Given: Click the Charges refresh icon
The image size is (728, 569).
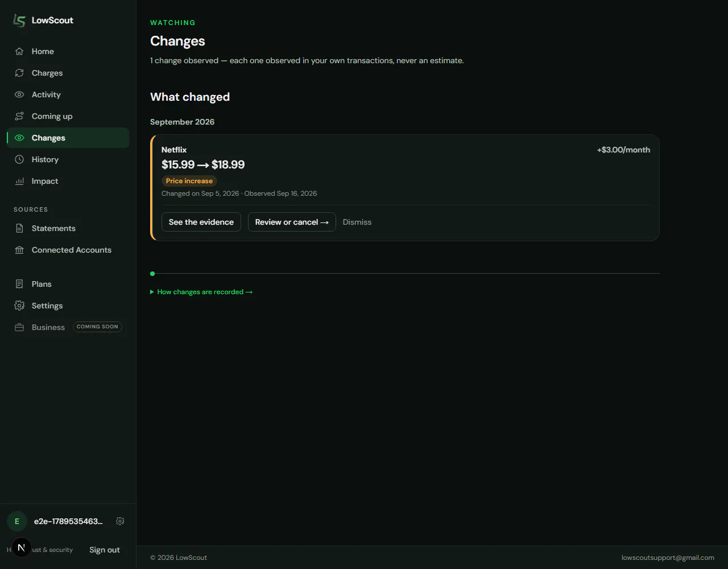Looking at the screenshot, I should pyautogui.click(x=19, y=73).
